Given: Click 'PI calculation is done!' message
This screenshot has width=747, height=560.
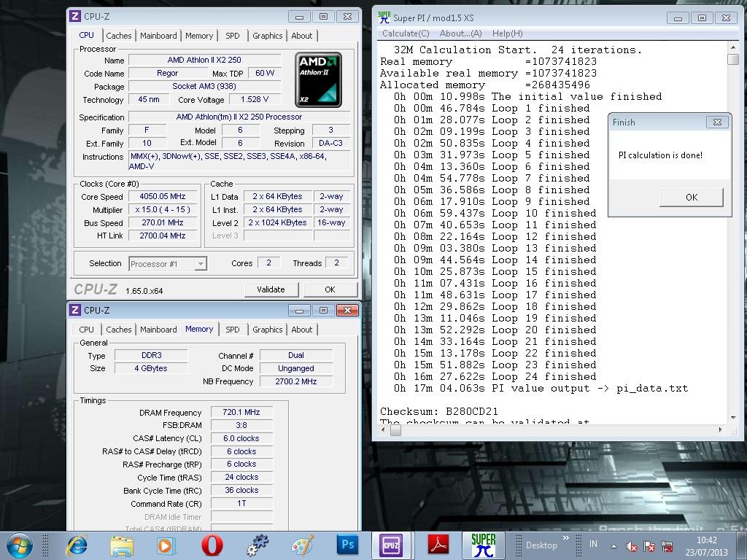Looking at the screenshot, I should (660, 155).
